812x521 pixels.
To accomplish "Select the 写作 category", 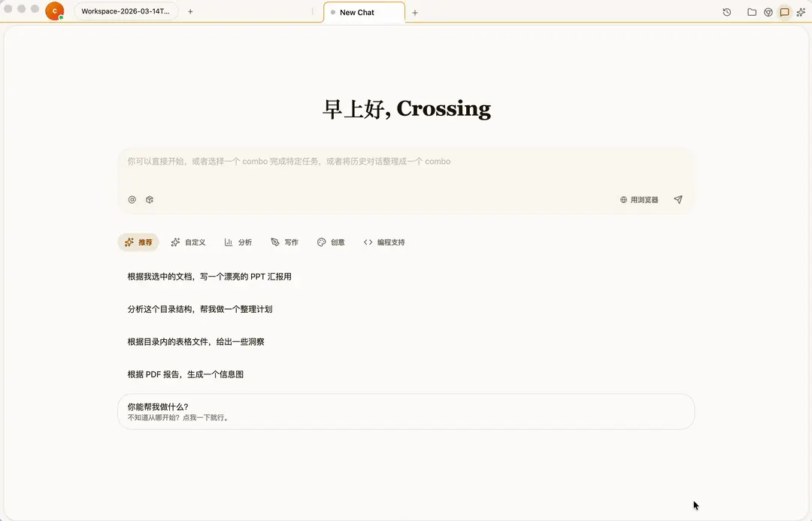I will pyautogui.click(x=285, y=242).
